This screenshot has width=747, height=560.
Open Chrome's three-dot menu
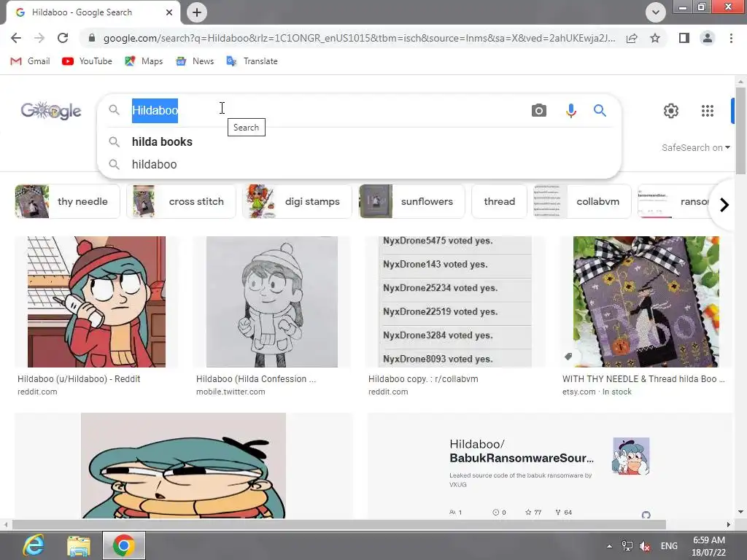pyautogui.click(x=731, y=38)
